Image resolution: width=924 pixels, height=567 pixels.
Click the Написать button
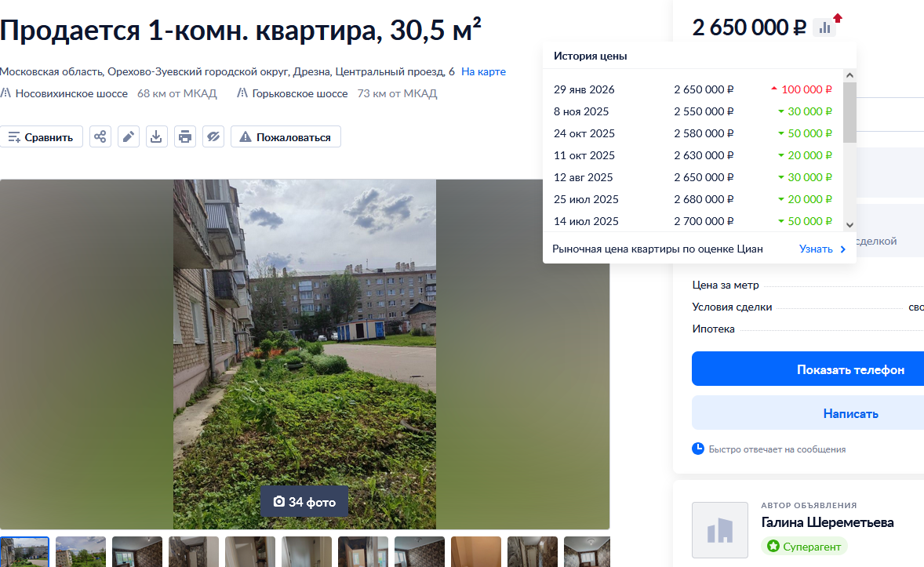click(808, 413)
